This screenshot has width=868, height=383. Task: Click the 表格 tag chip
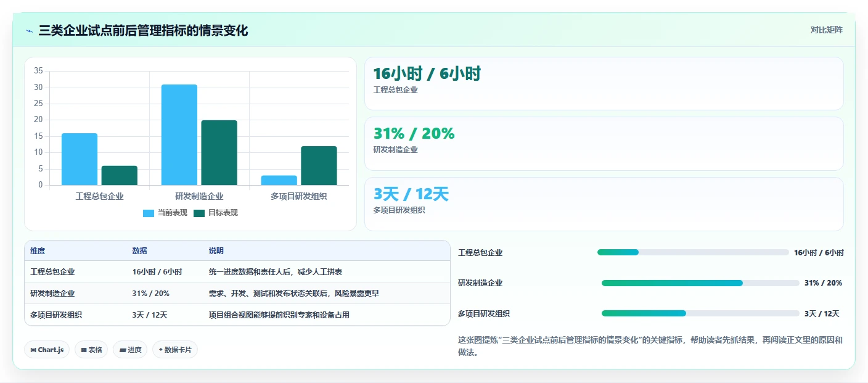[91, 350]
